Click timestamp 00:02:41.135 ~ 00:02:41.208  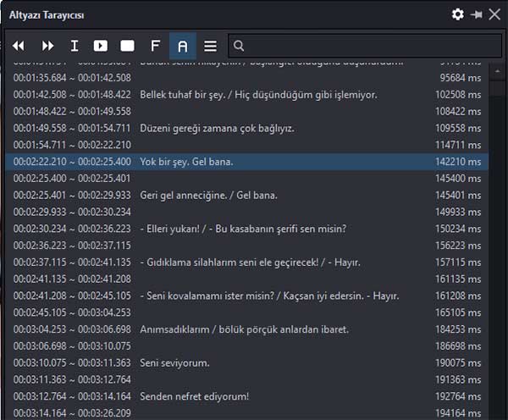click(72, 279)
